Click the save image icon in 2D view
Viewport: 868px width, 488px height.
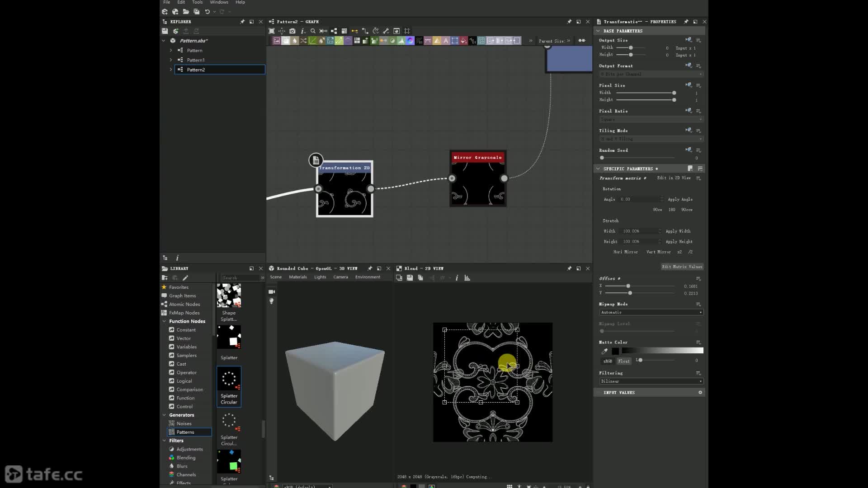pos(410,278)
